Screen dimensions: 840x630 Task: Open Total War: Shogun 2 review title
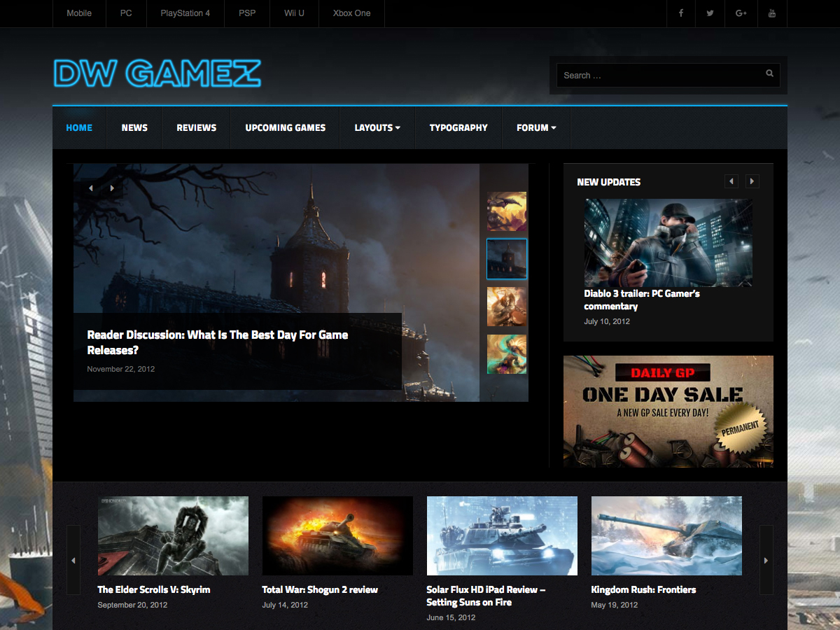(x=320, y=589)
